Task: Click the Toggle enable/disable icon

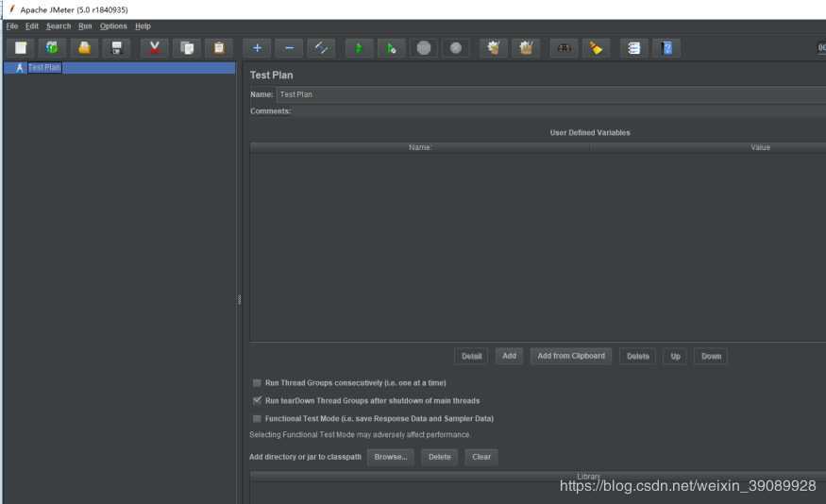Action: click(x=321, y=48)
